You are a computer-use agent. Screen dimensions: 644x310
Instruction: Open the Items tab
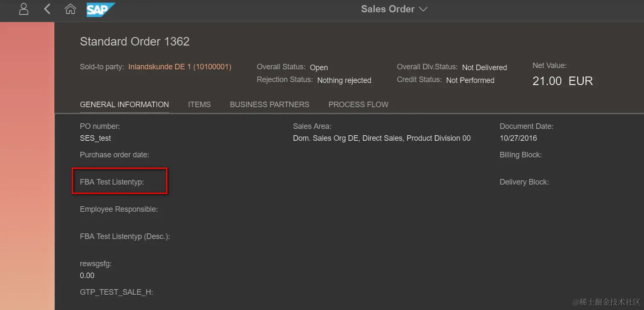pyautogui.click(x=199, y=105)
